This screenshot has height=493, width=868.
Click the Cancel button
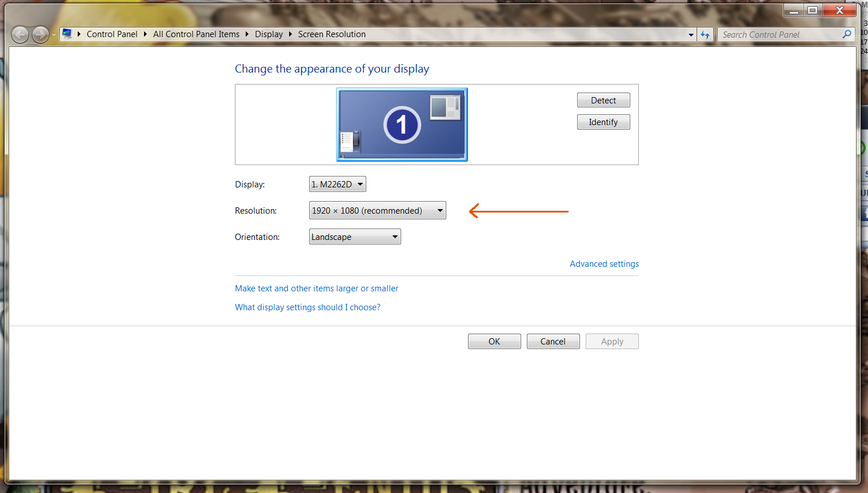coord(553,342)
